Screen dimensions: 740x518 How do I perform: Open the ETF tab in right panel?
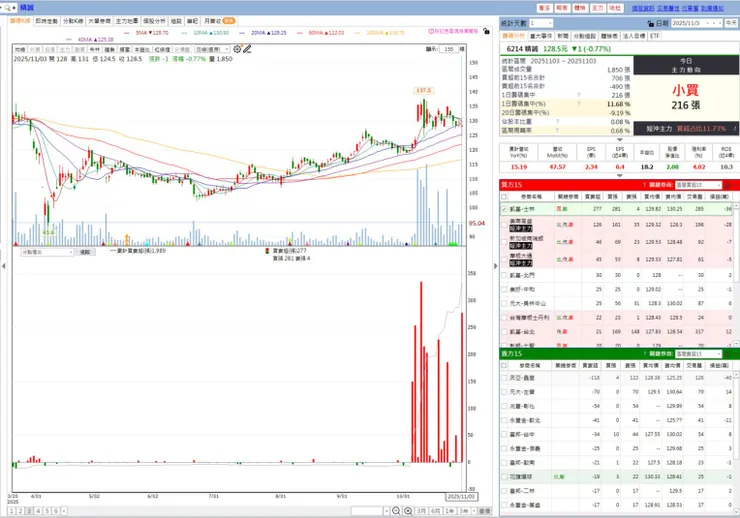[655, 36]
